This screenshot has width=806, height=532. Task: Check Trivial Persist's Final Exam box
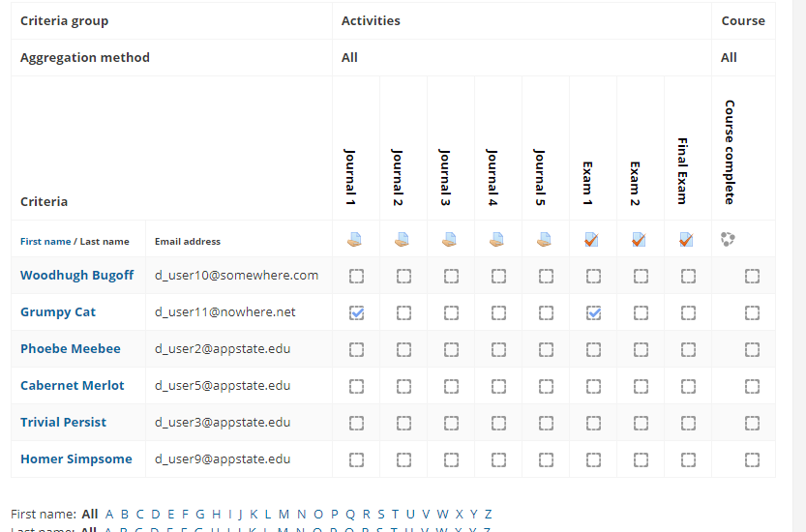tap(688, 423)
